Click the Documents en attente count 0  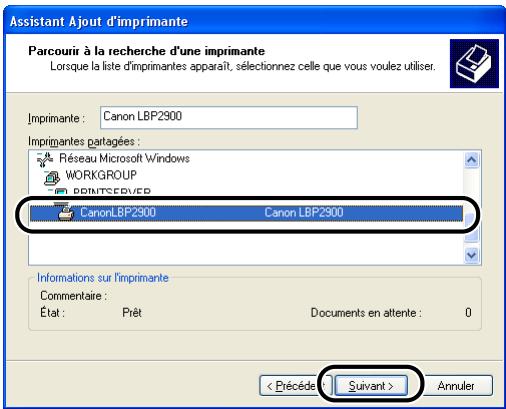(x=468, y=313)
